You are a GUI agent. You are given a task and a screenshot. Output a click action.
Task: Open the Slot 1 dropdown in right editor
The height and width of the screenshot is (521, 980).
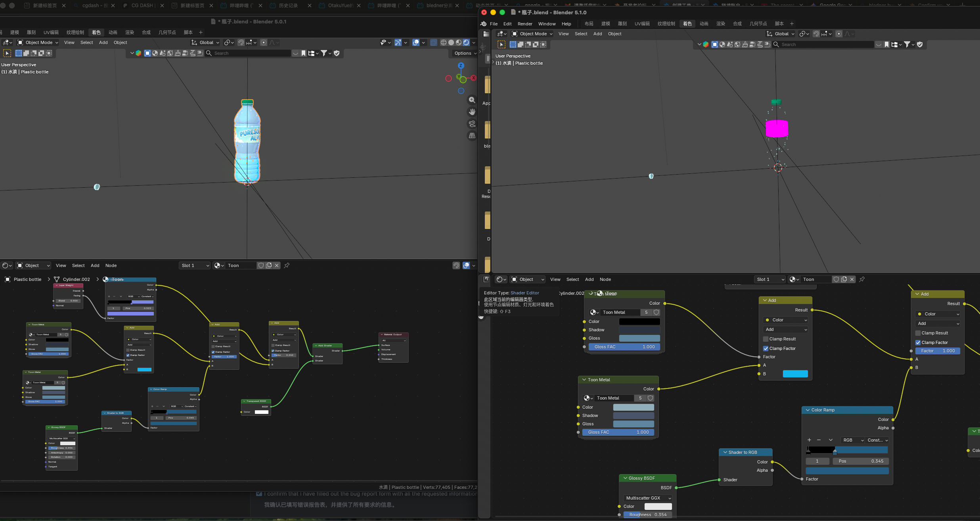pos(769,279)
